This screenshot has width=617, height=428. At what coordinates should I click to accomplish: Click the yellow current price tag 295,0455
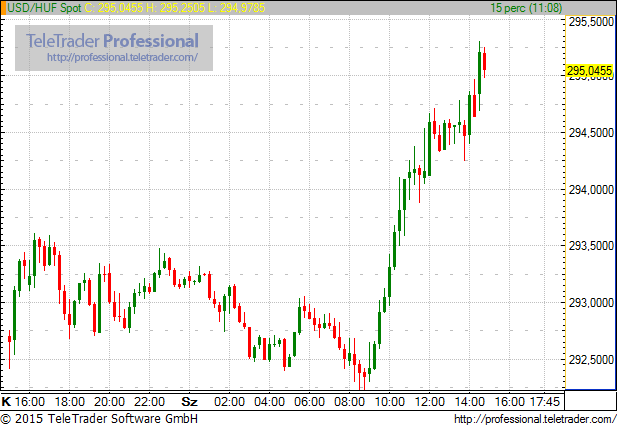tap(589, 71)
